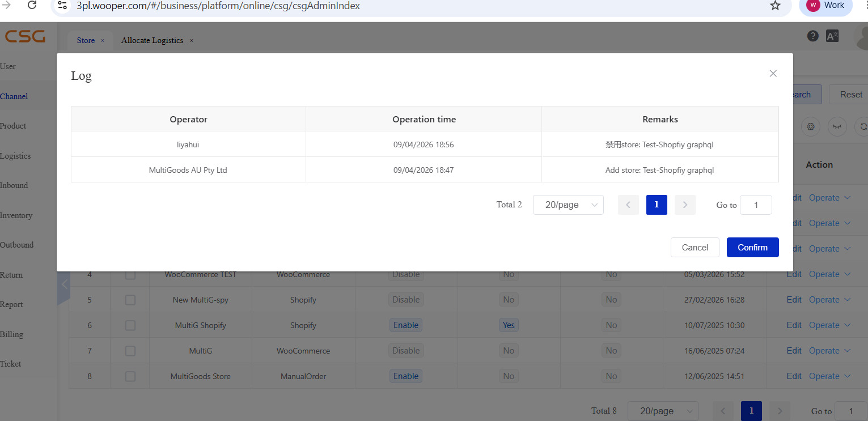
Task: Edit the WooCommerce TEST store
Action: pos(794,274)
